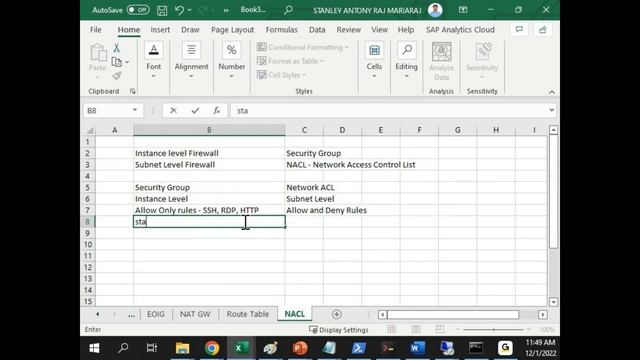Open the Review tab
The height and width of the screenshot is (360, 640).
[x=349, y=30]
